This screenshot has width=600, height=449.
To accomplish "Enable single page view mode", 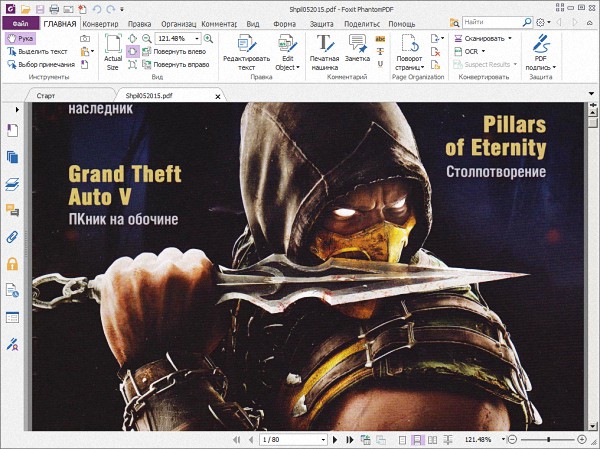I will coord(402,440).
